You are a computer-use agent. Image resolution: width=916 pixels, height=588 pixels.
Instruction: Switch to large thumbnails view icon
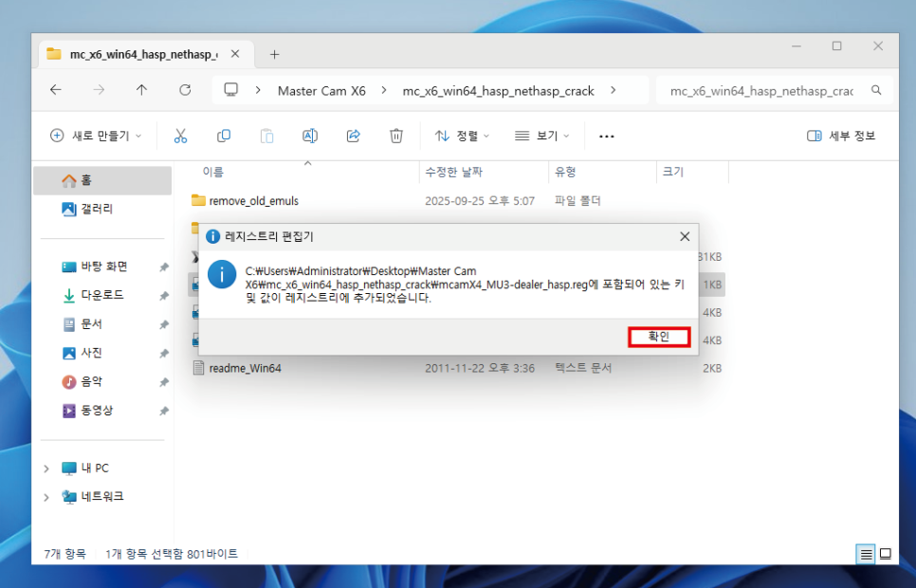click(x=886, y=554)
